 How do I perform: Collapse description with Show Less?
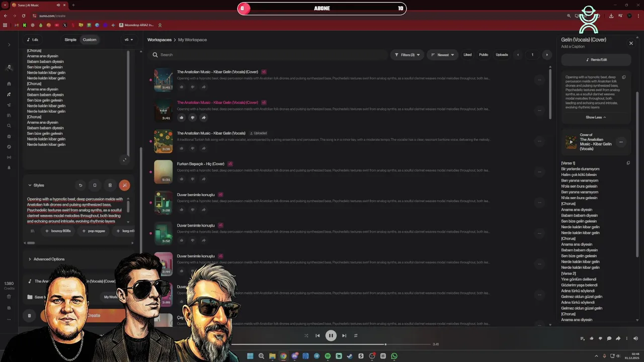596,117
